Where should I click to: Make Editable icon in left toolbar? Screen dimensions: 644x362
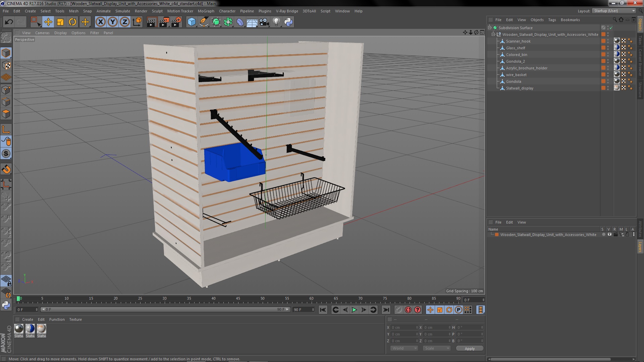coord(6,38)
